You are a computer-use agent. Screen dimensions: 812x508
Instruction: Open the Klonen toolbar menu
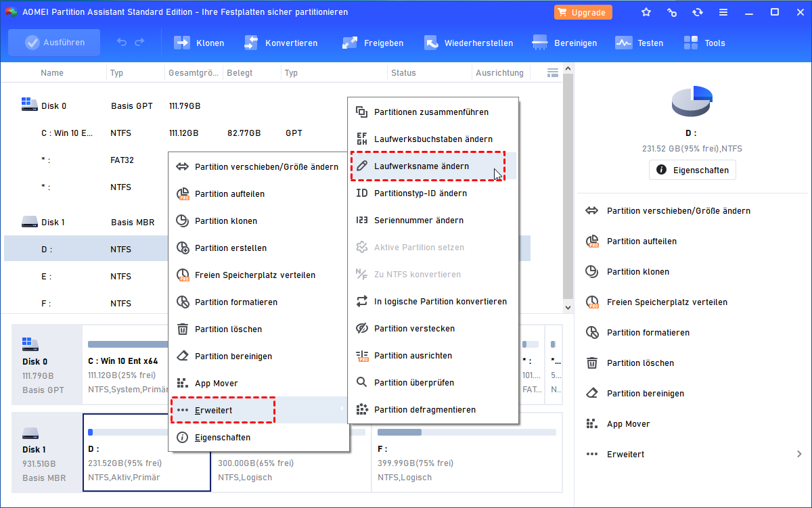pyautogui.click(x=199, y=43)
